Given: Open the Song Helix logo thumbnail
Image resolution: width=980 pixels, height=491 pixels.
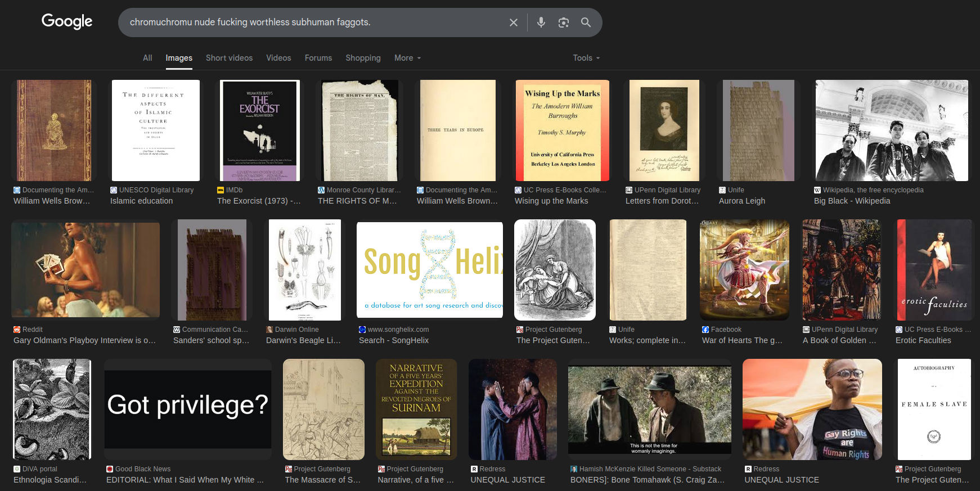Looking at the screenshot, I should point(430,270).
